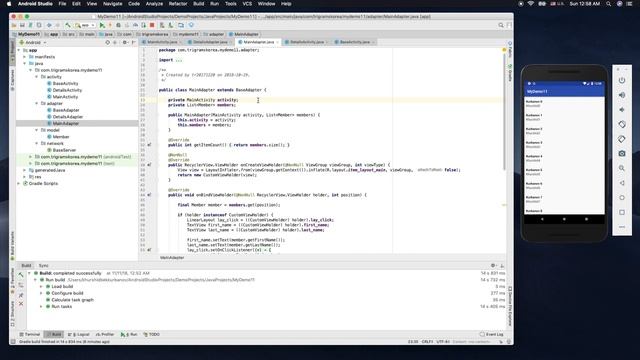
Task: Expand the Gradle Scripts node
Action: (x=19, y=184)
